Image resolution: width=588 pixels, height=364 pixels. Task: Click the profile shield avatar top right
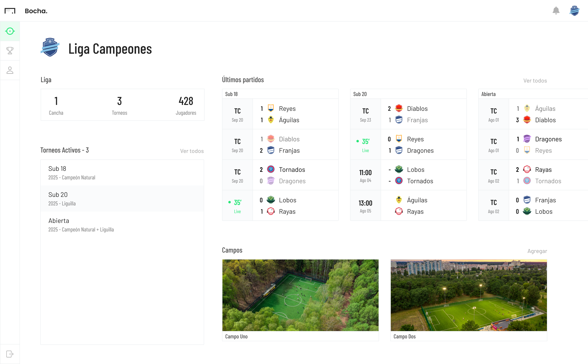tap(575, 11)
